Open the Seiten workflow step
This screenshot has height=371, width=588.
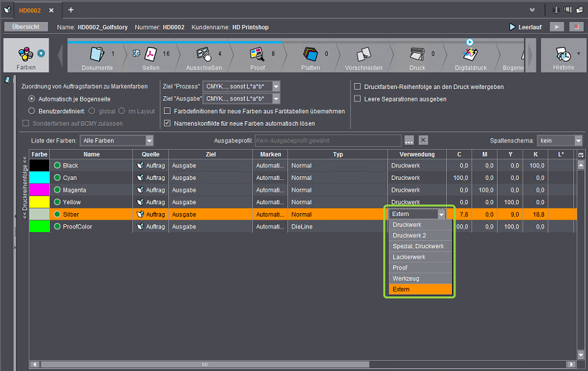point(151,55)
